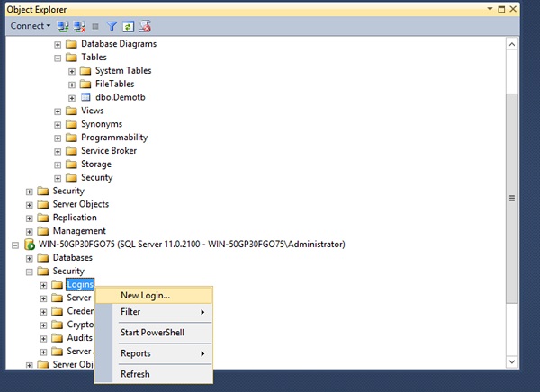This screenshot has width=540, height=392.
Task: Choose New Login... from context menu
Action: 145,295
